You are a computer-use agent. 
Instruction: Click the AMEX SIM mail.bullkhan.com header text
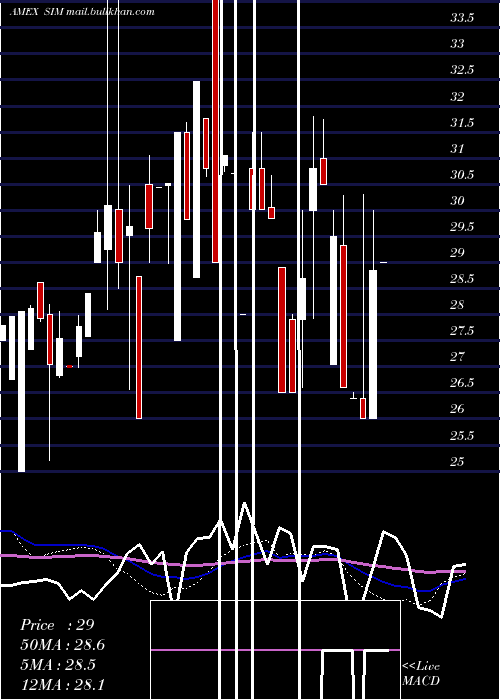click(82, 12)
